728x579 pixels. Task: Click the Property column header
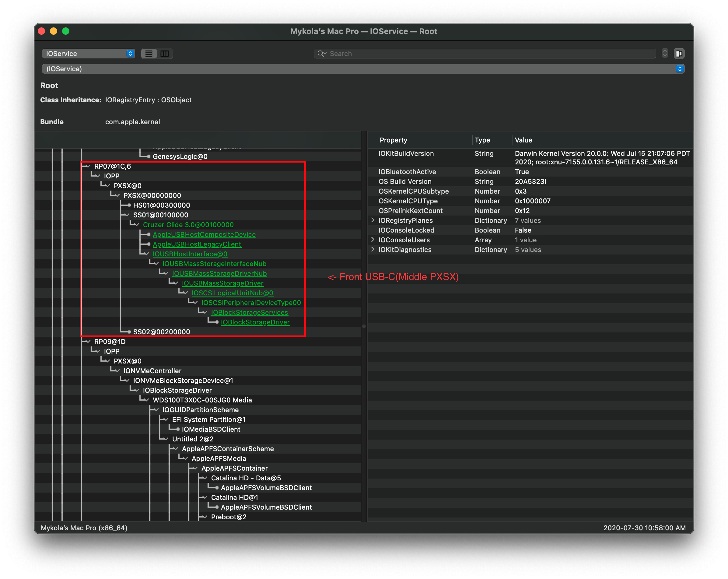(x=394, y=140)
